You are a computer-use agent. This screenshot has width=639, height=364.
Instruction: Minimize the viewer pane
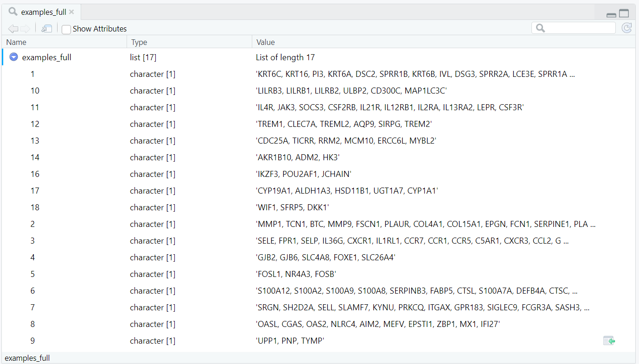[611, 14]
